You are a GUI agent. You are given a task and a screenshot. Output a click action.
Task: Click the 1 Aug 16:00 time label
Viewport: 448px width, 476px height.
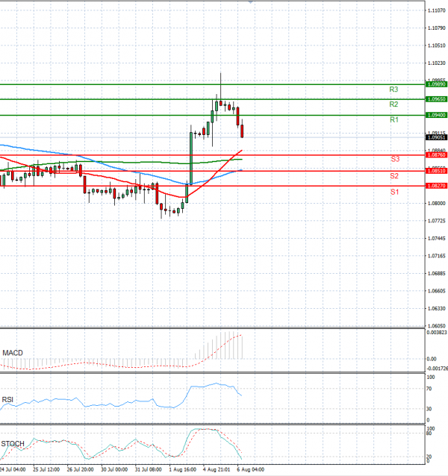[182, 469]
